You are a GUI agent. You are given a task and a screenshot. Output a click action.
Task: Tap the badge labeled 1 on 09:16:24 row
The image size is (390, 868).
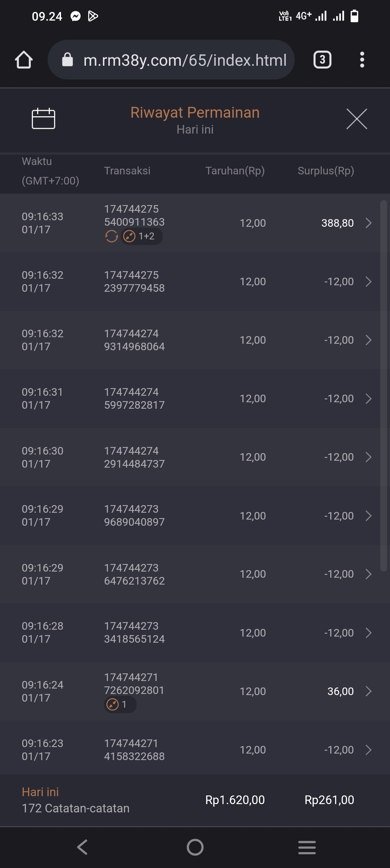(120, 704)
